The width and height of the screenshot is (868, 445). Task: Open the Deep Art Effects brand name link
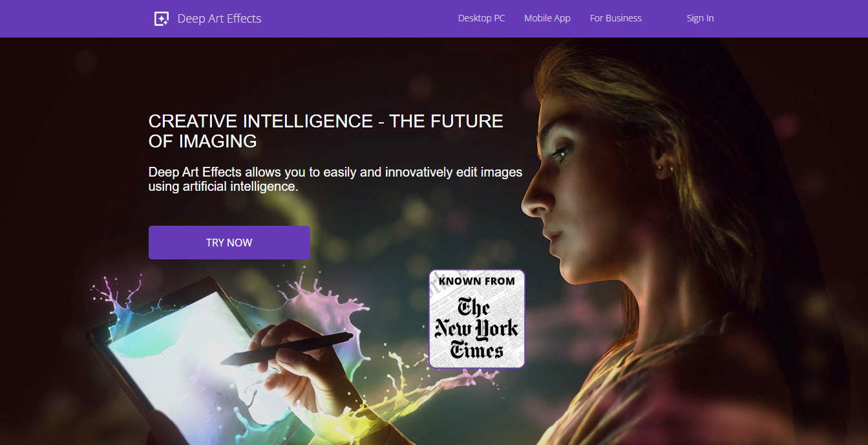[x=219, y=19]
